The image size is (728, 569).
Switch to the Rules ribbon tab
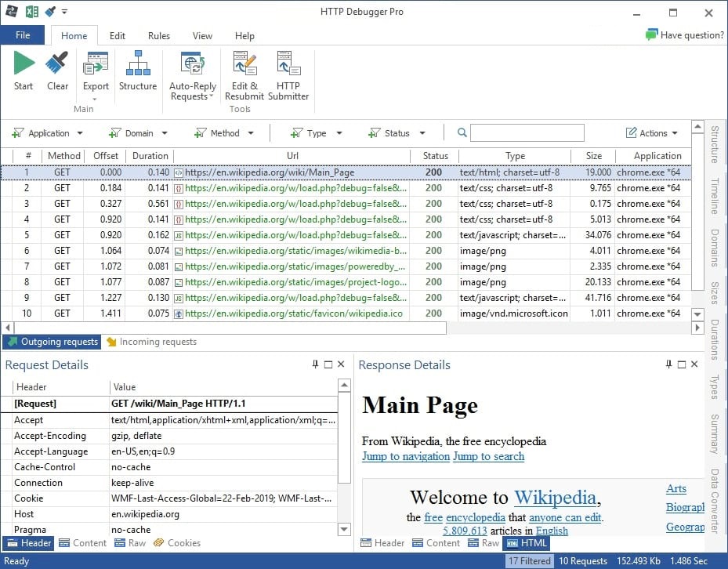(159, 36)
